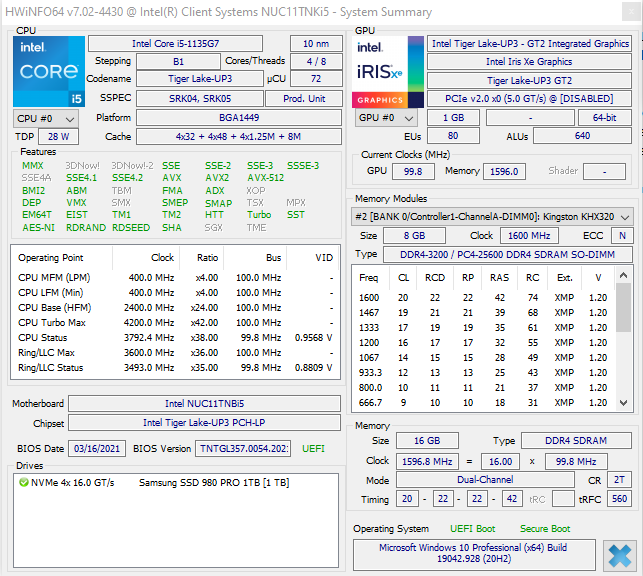643x576 pixels.
Task: Click the BIOS Version TNTGL357 field
Action: [243, 449]
